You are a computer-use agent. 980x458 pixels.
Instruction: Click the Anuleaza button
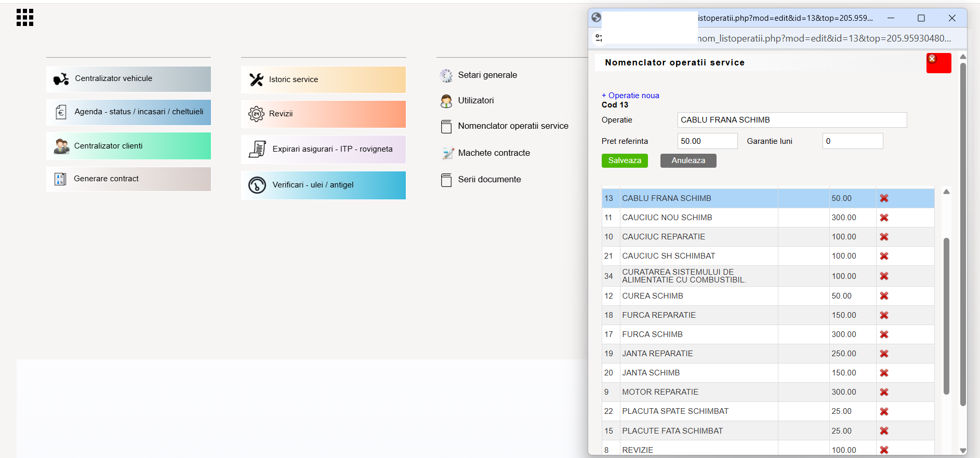[x=688, y=161]
